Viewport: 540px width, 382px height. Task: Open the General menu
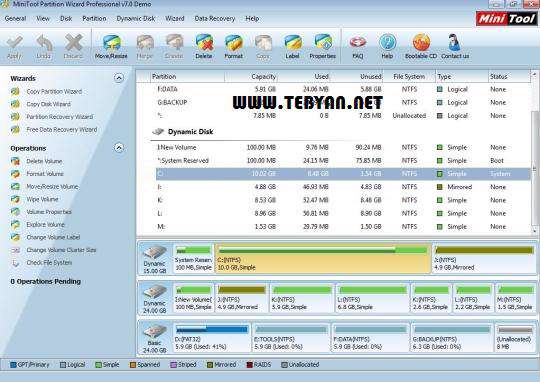tap(15, 19)
